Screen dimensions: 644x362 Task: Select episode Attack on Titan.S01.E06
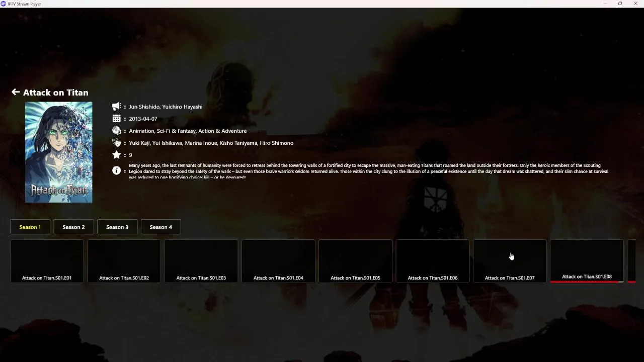(x=433, y=261)
